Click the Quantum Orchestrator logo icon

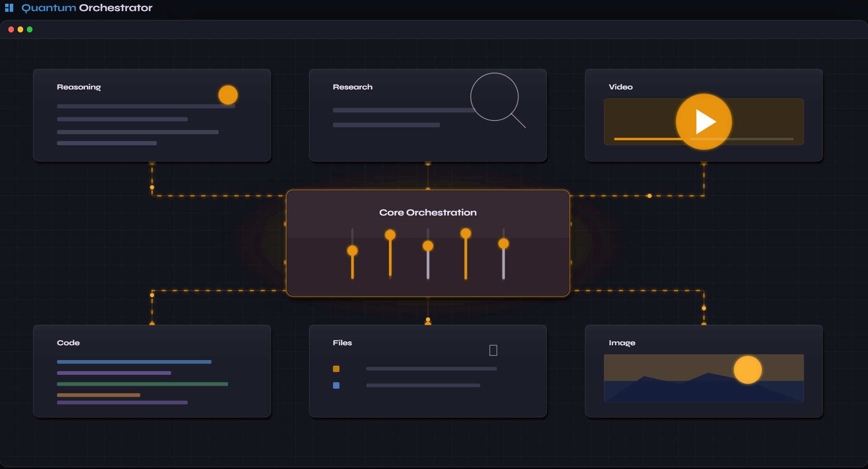(9, 7)
